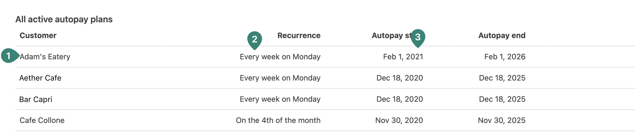Click Adam's Eatery end date Feb 1, 2026
This screenshot has width=644, height=136.
click(505, 57)
